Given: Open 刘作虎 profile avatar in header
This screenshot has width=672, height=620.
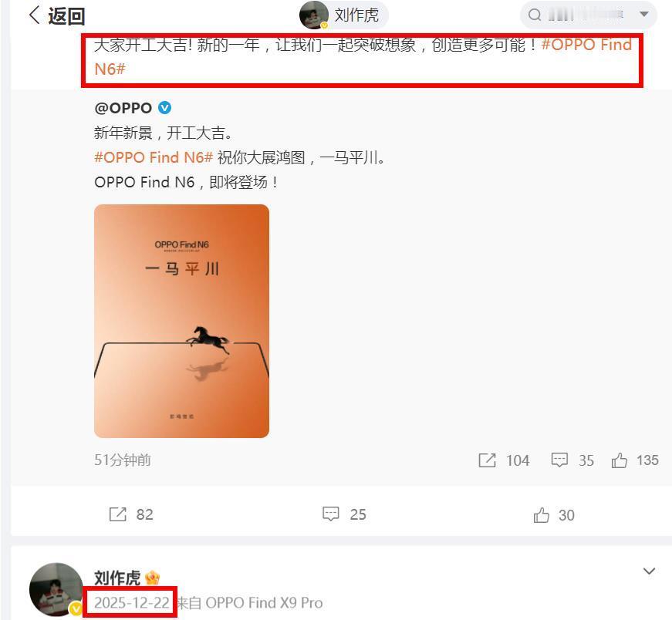Looking at the screenshot, I should tap(314, 15).
